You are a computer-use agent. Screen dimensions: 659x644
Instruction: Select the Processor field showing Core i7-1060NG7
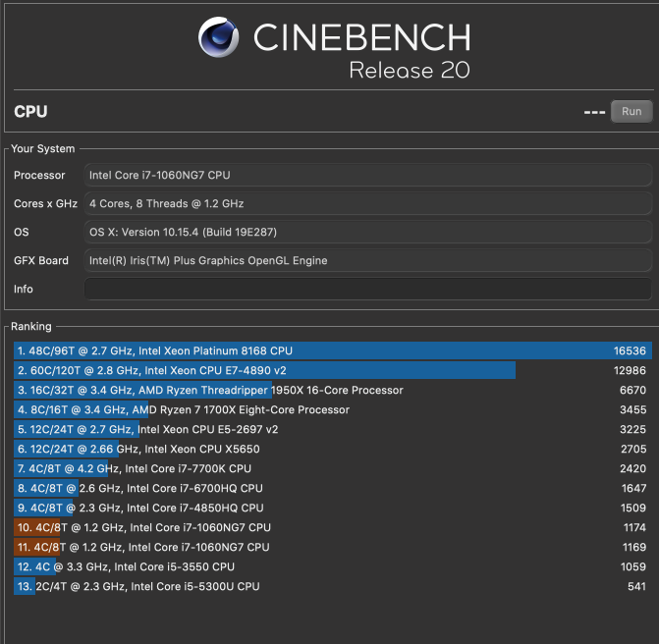(x=367, y=175)
